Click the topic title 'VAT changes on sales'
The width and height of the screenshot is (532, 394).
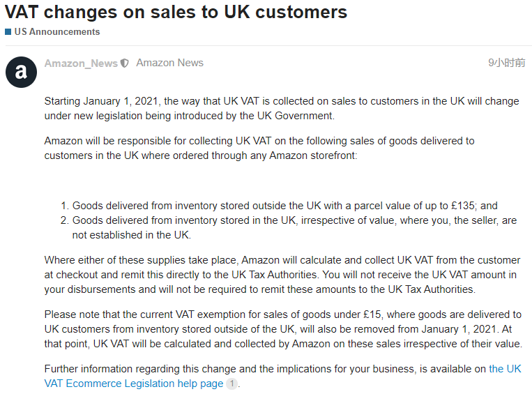[176, 12]
